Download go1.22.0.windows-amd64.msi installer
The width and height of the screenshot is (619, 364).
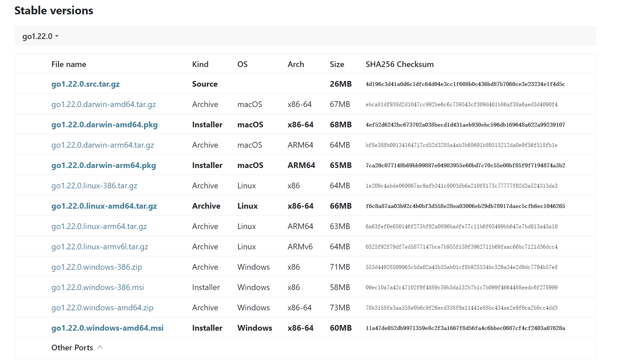click(107, 328)
